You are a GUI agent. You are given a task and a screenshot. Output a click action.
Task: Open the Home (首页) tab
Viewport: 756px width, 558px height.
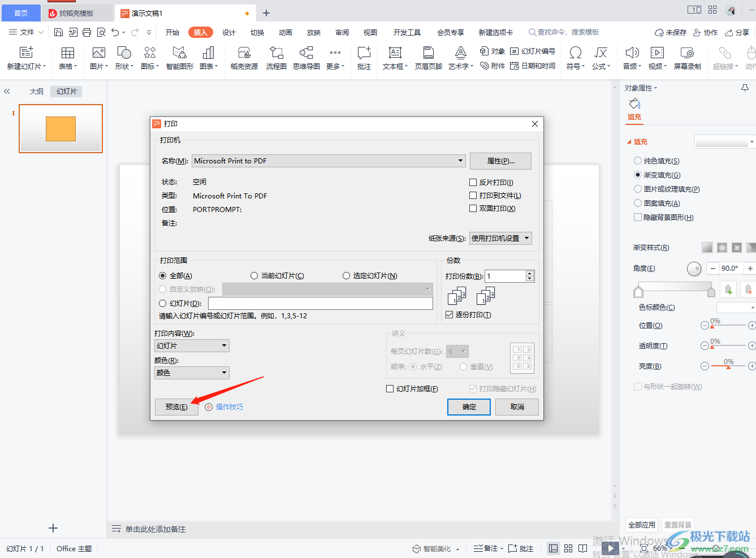[x=21, y=13]
